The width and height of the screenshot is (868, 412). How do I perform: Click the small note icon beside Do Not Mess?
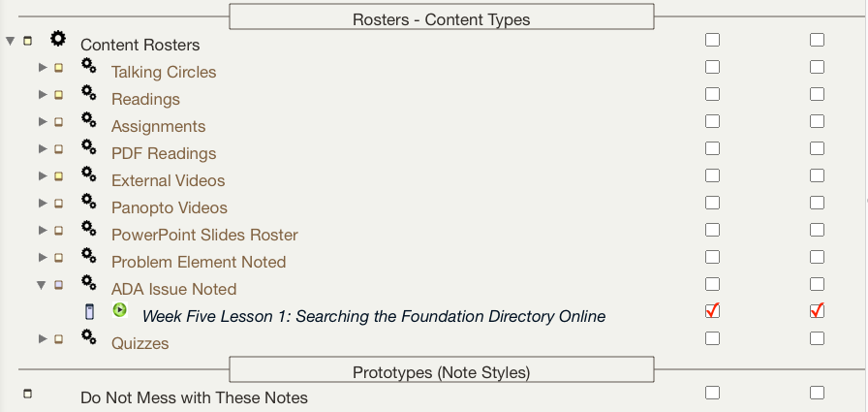28,394
